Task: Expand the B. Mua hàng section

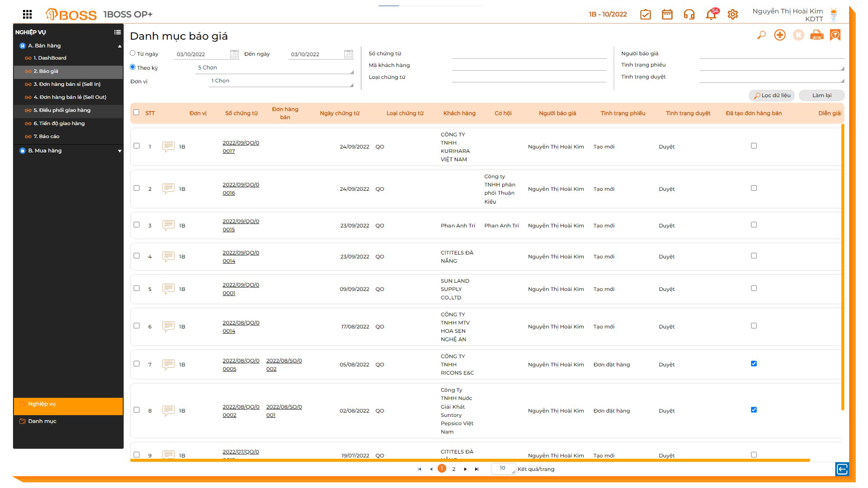Action: pyautogui.click(x=119, y=151)
